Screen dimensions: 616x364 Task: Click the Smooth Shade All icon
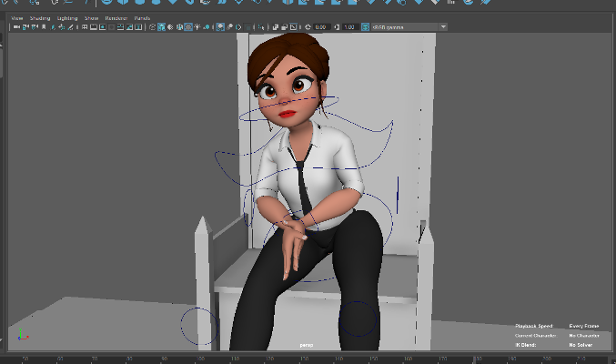click(x=161, y=27)
